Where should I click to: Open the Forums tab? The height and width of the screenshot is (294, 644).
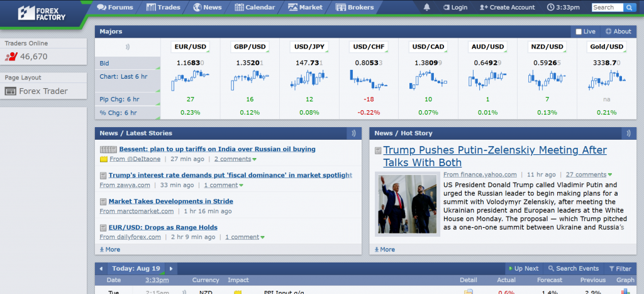pos(115,7)
